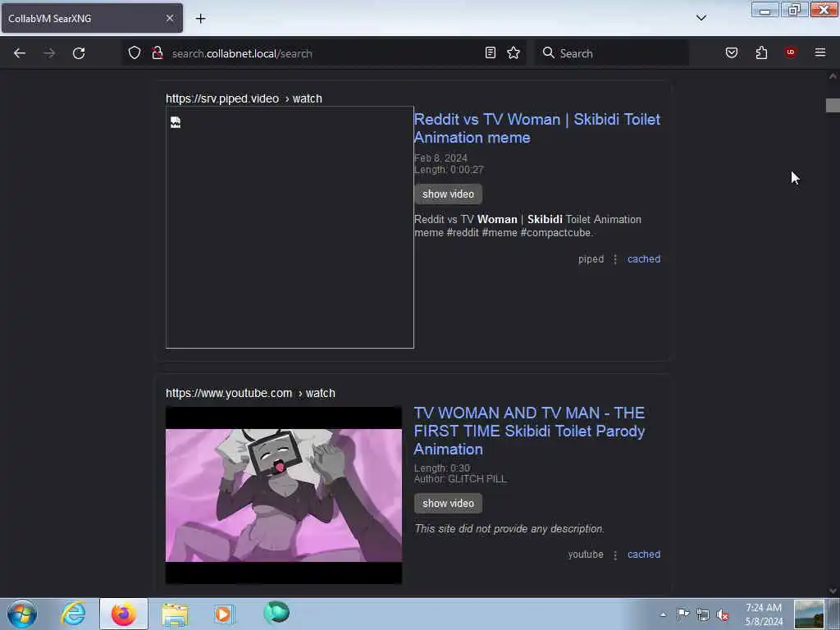Click scrollbar up arrow
This screenshot has width=840, height=630.
(x=833, y=76)
